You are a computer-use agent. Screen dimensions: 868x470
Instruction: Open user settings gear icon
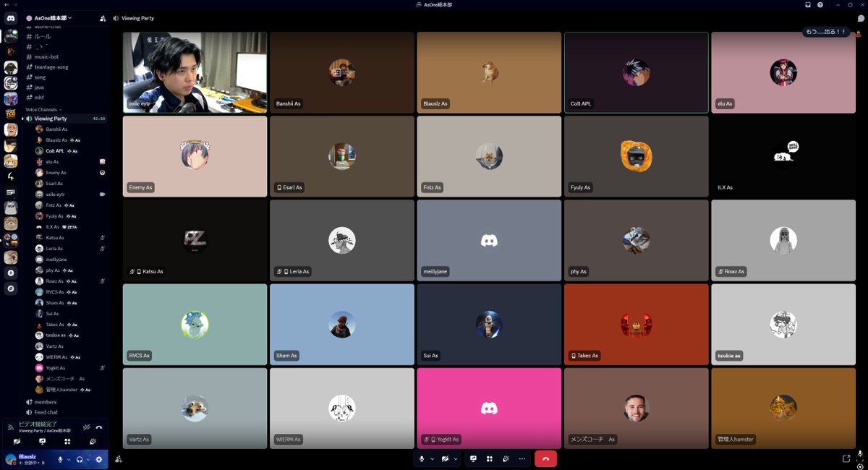click(x=99, y=459)
